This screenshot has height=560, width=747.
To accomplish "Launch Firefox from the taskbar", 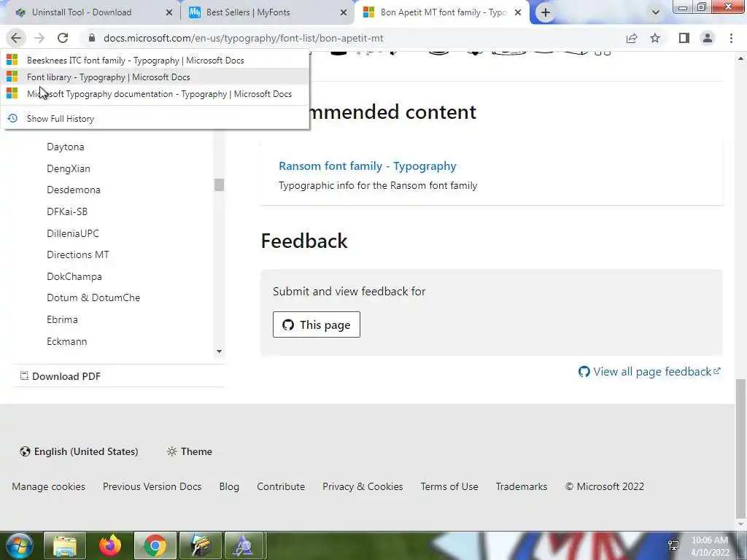I will (x=110, y=545).
